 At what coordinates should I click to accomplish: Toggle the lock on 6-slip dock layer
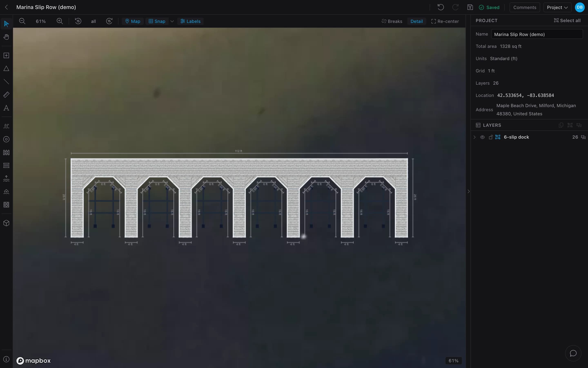click(x=491, y=137)
